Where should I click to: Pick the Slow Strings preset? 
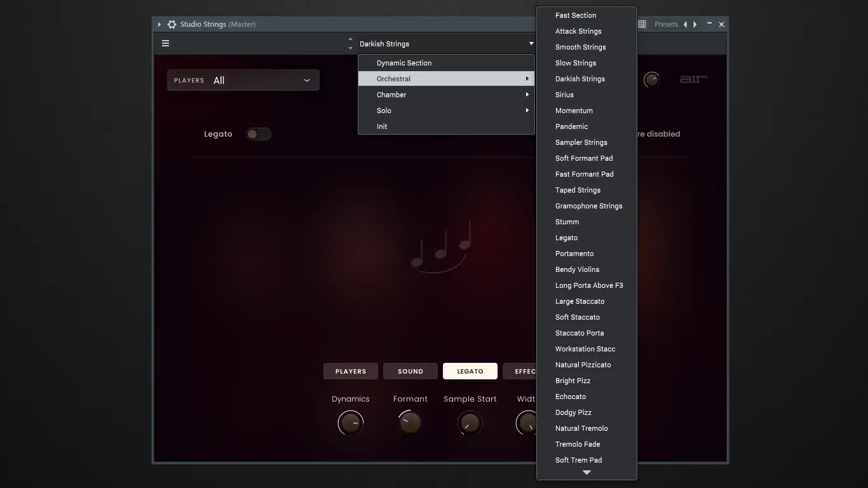[587, 63]
